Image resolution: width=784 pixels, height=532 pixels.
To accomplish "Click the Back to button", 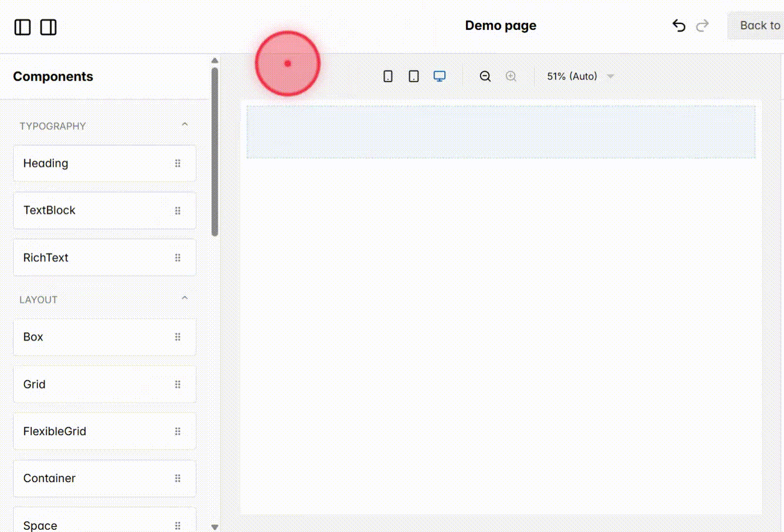I will [760, 26].
